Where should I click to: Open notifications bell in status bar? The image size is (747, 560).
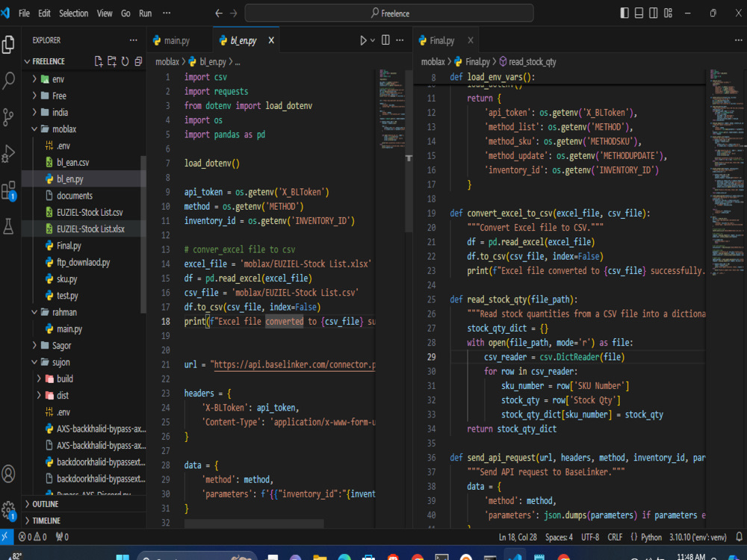tap(739, 537)
